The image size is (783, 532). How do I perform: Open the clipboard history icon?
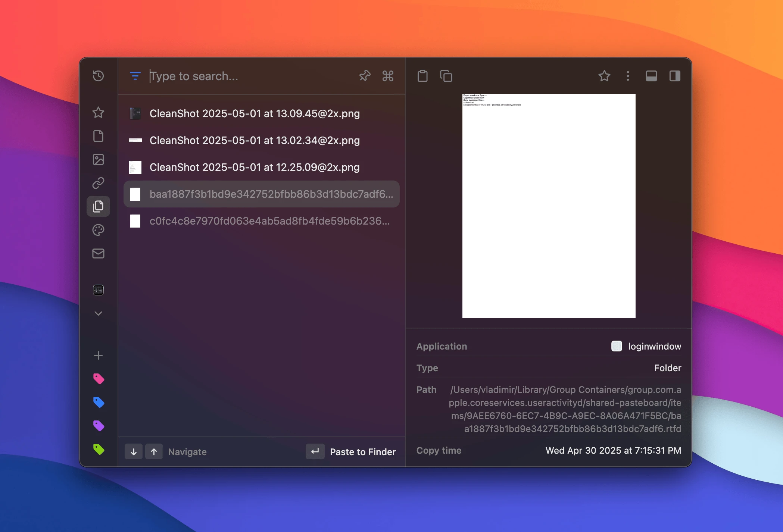coord(98,76)
